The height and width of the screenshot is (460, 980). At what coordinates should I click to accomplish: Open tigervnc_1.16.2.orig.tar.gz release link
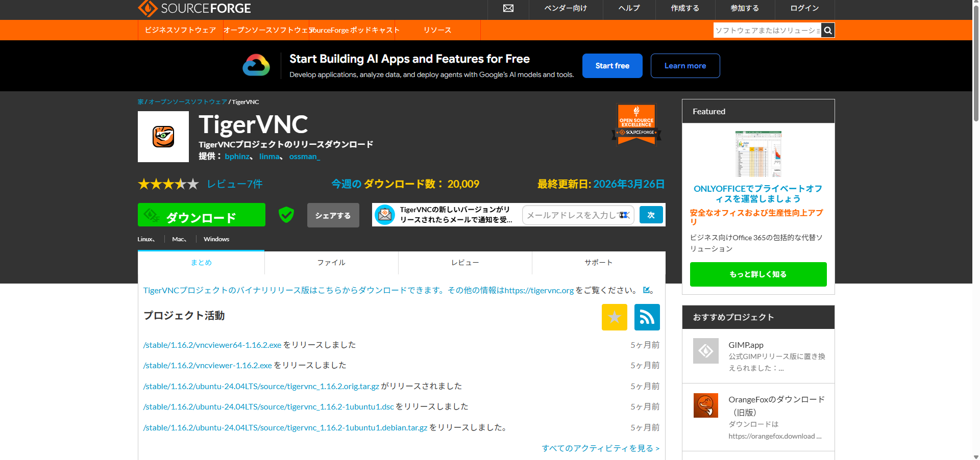click(x=261, y=387)
